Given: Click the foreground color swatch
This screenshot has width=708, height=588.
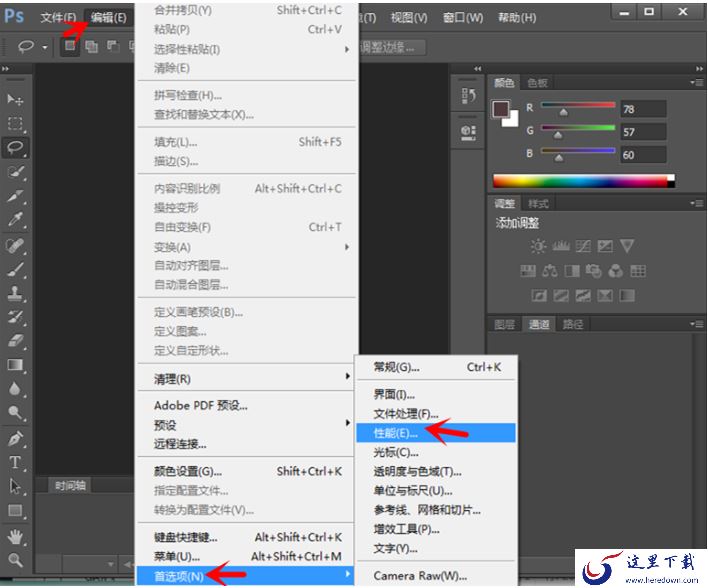Looking at the screenshot, I should (501, 109).
